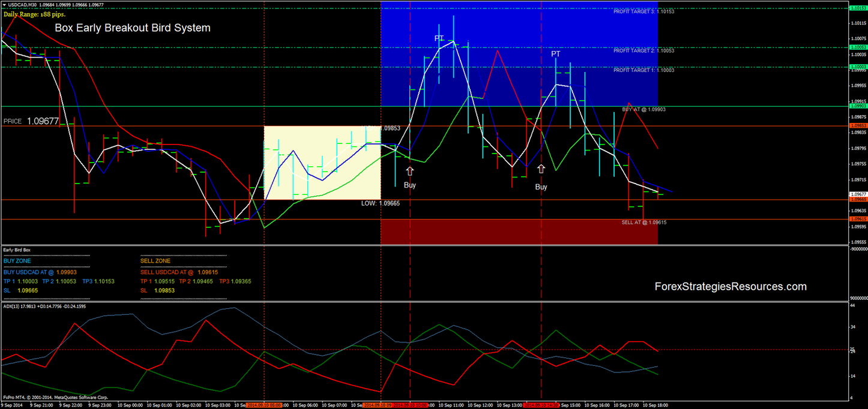Viewport: 868px width, 409px height.
Task: Click sell zone 'TP3 1.09365' value
Action: pyautogui.click(x=235, y=281)
